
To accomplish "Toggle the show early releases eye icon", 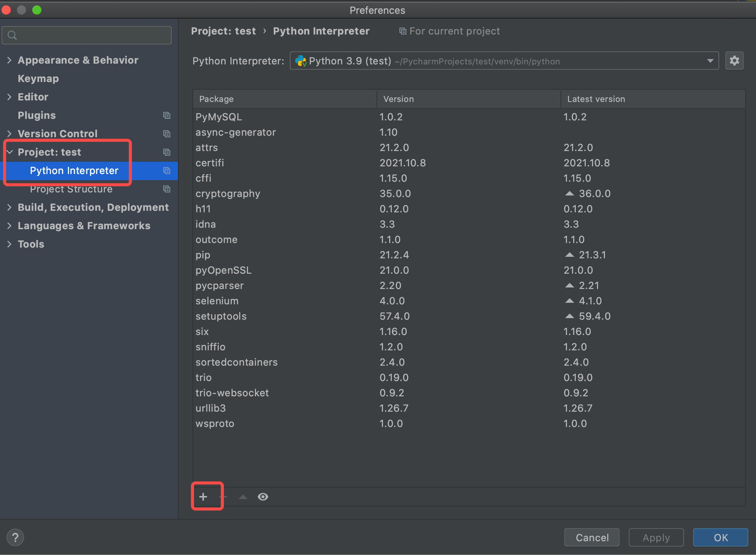I will (x=263, y=497).
